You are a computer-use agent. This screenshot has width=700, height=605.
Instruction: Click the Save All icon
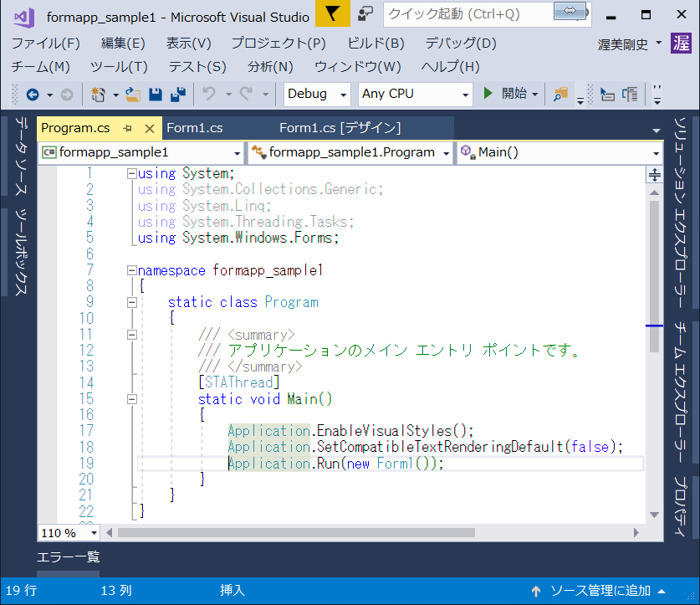click(178, 95)
